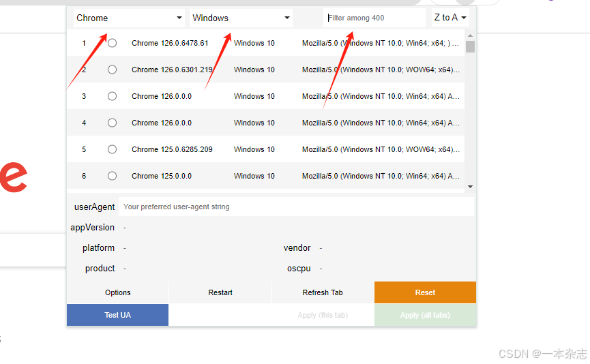Click the orange Reset button

pos(425,292)
